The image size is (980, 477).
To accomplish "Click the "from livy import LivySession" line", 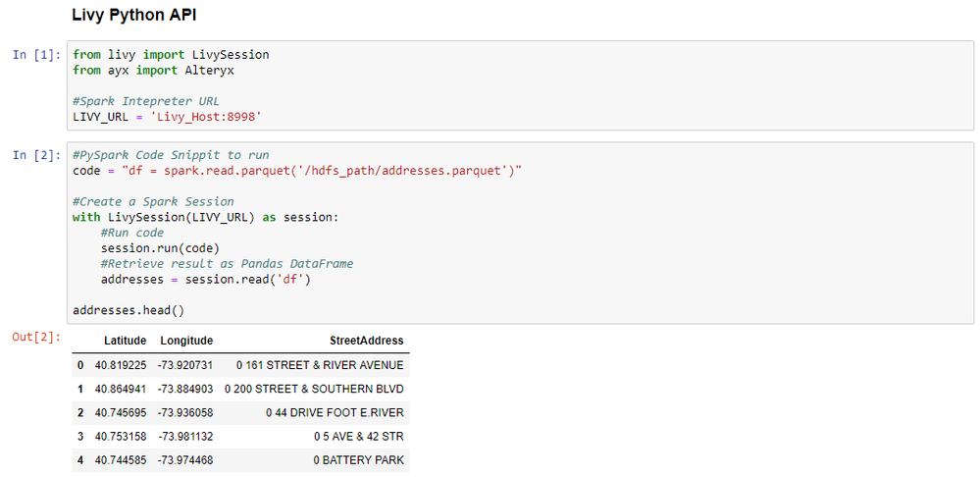I will pos(171,55).
